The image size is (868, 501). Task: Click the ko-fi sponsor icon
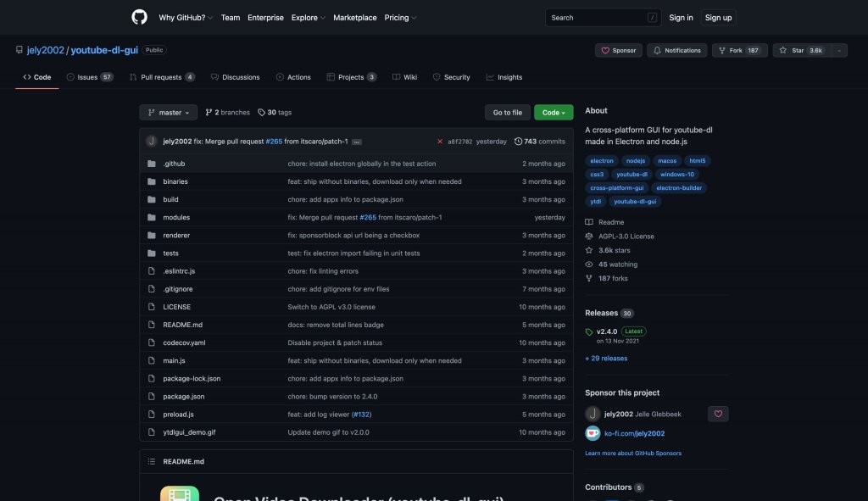coord(593,433)
